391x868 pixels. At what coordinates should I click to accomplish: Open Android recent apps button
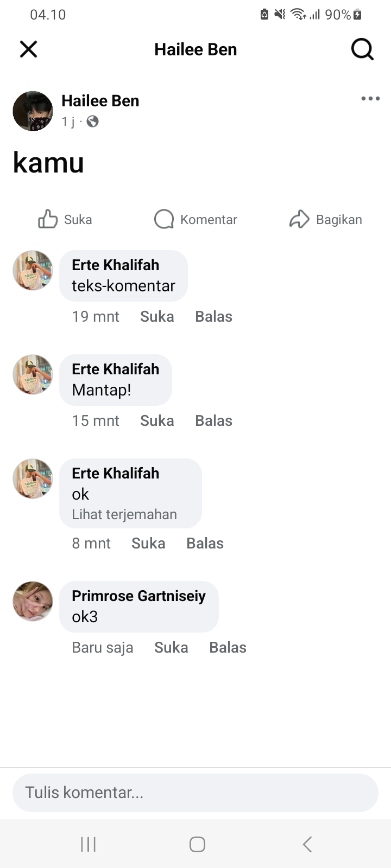click(x=88, y=844)
